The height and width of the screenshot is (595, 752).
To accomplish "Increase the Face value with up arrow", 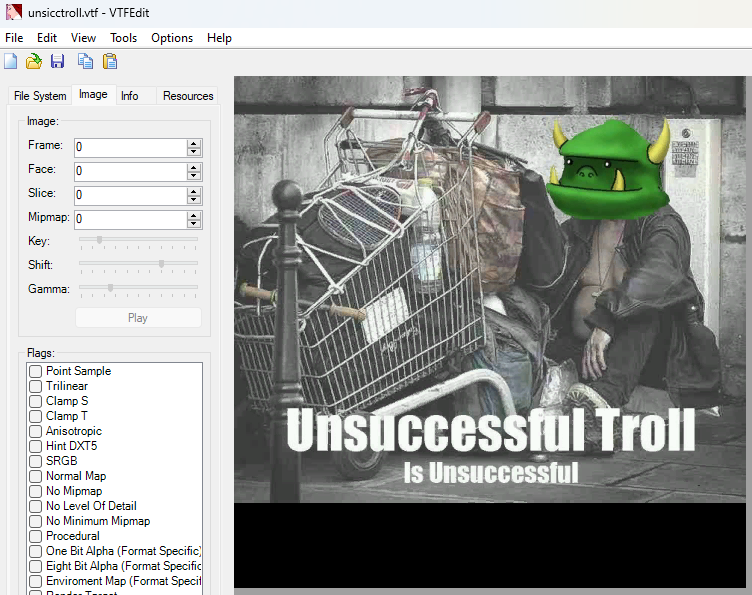I will coord(194,167).
